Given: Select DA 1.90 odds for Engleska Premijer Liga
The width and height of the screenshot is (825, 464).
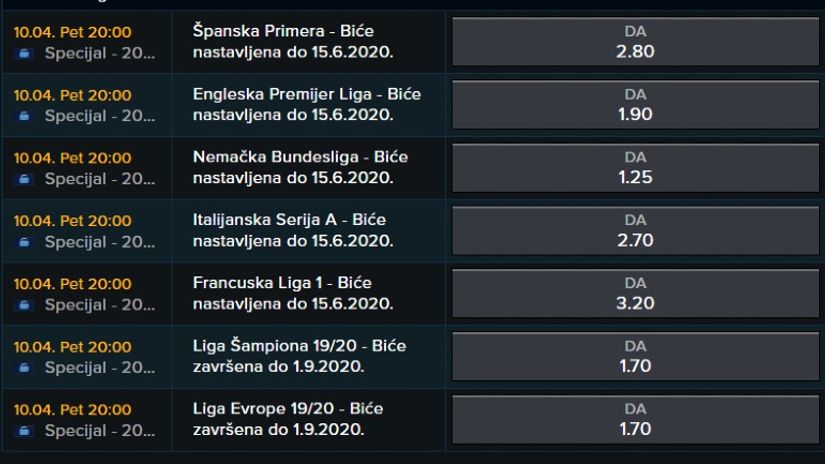Looking at the screenshot, I should coord(635,105).
